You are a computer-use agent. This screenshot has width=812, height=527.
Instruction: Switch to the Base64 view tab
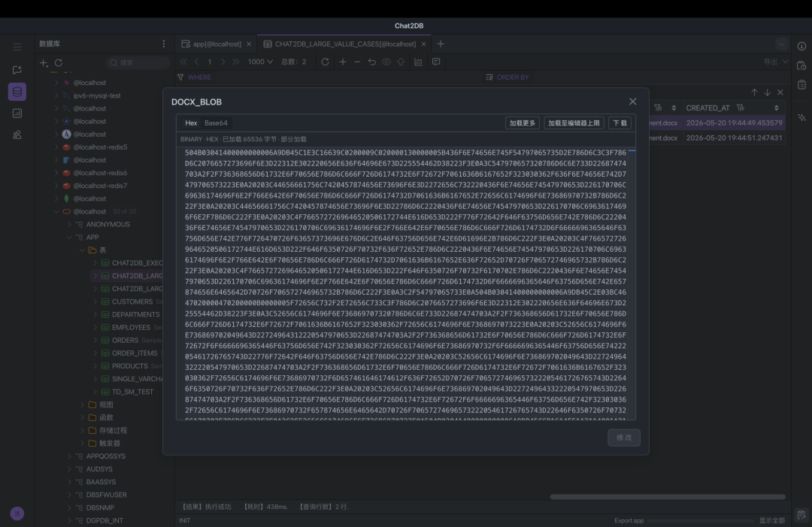216,123
